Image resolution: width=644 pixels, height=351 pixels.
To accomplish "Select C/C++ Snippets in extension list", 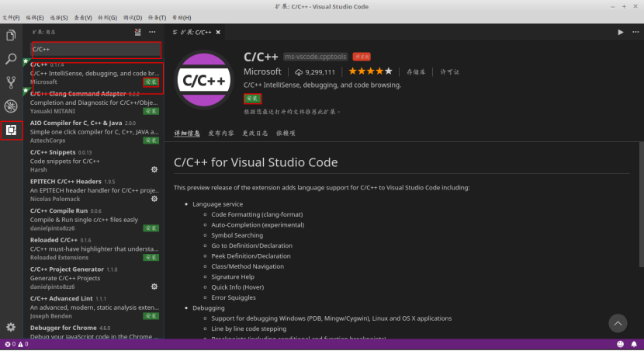I will click(x=95, y=161).
